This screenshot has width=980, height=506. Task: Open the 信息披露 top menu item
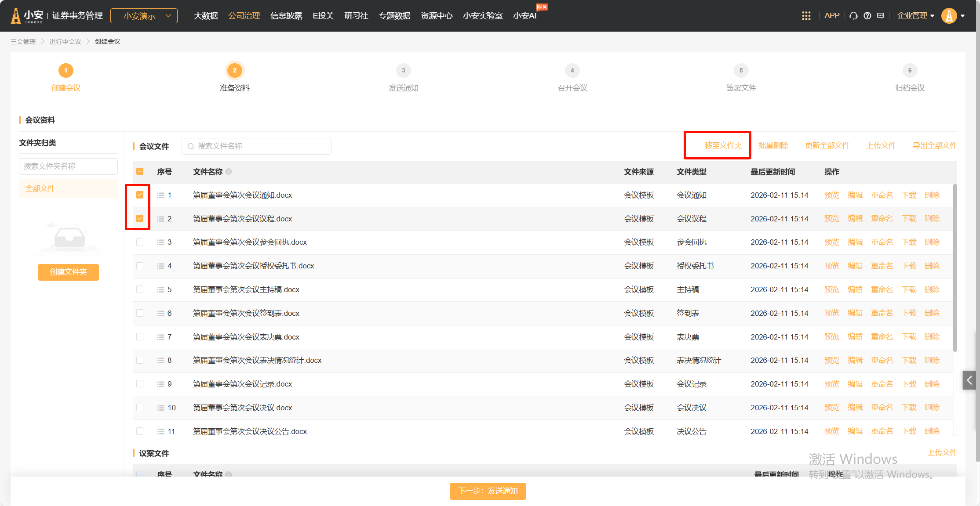[x=286, y=16]
